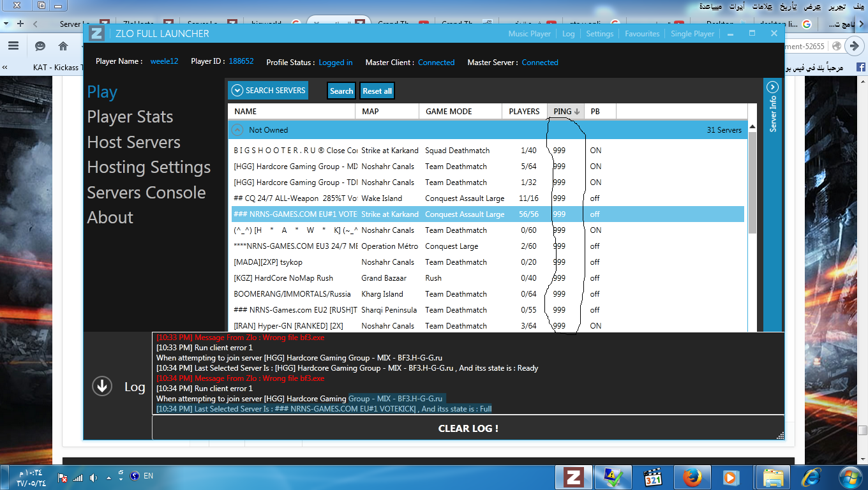The image size is (868, 490).
Task: Select [HGG] Hardcore Gaming Group 5/64 server
Action: click(x=486, y=167)
